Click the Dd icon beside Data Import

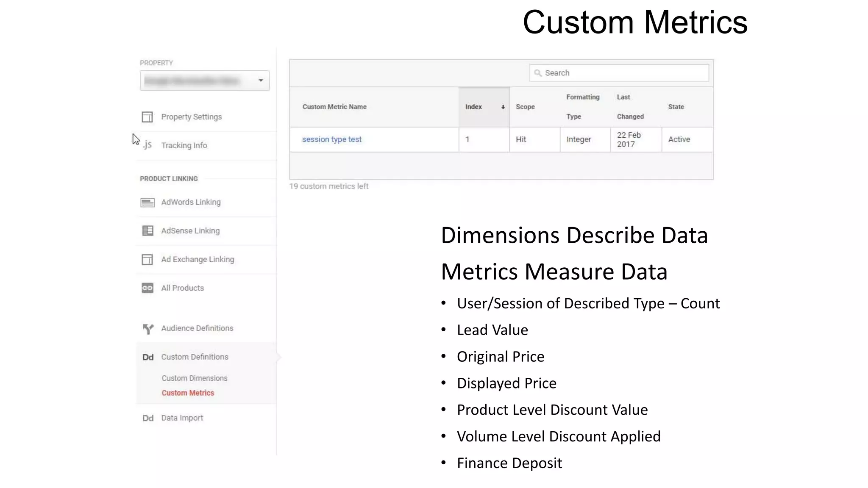(x=148, y=419)
